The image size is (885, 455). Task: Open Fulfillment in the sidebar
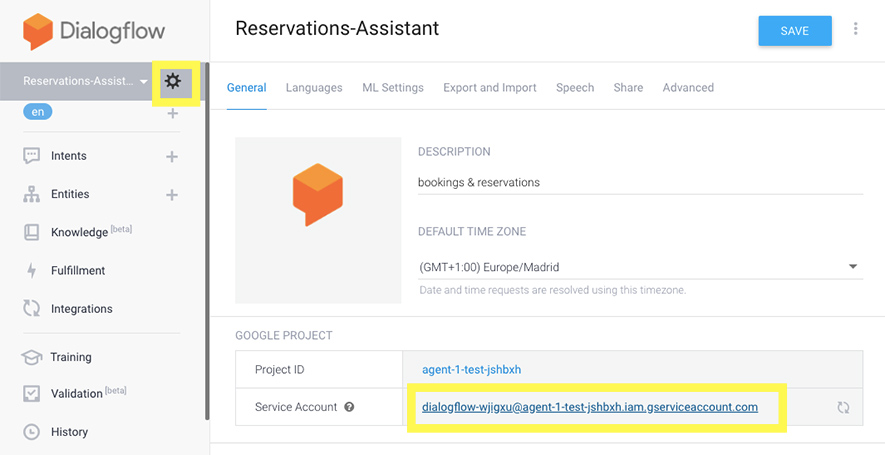click(x=78, y=271)
